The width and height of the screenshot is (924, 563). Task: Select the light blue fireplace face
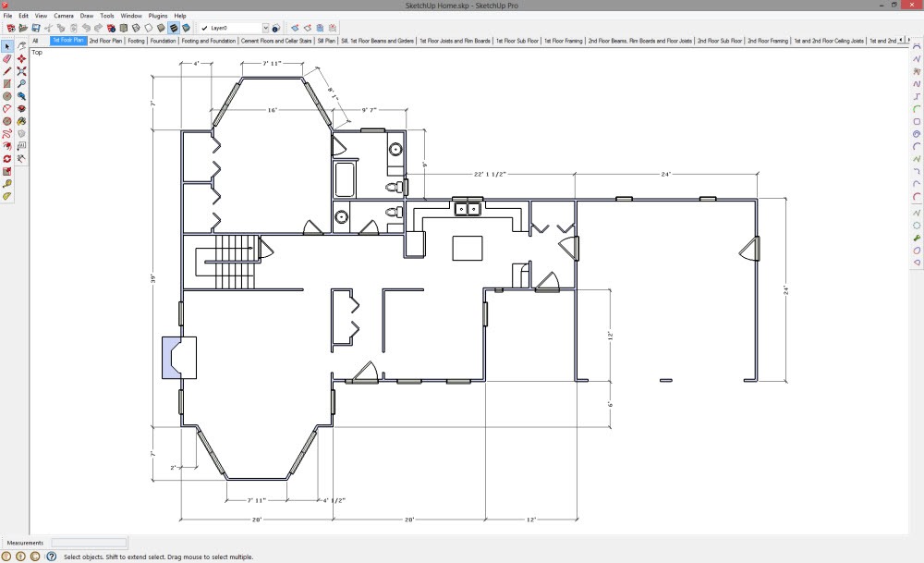click(173, 358)
